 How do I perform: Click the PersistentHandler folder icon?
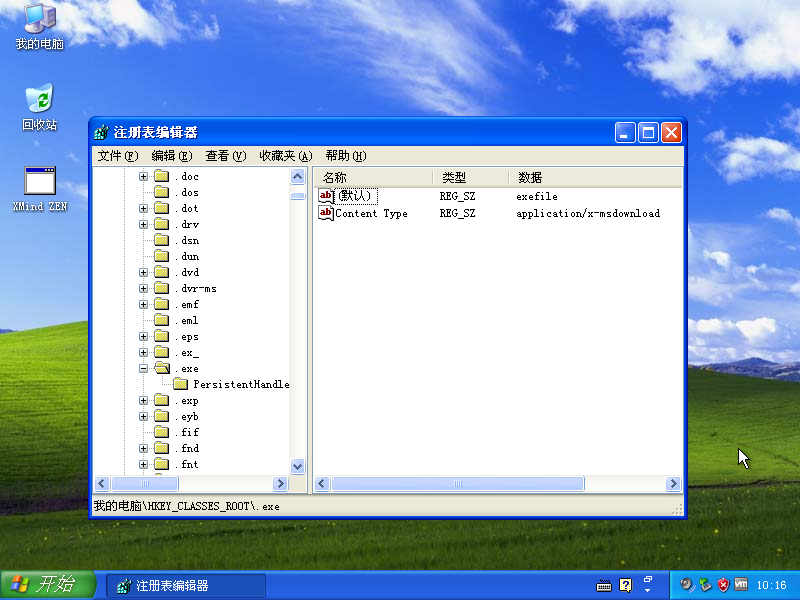(x=180, y=384)
